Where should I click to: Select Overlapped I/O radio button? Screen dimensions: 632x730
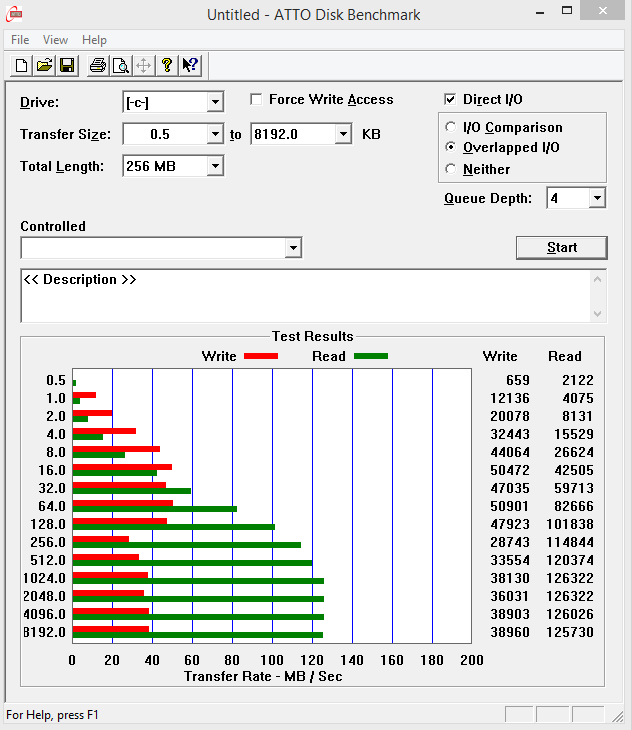pos(450,147)
